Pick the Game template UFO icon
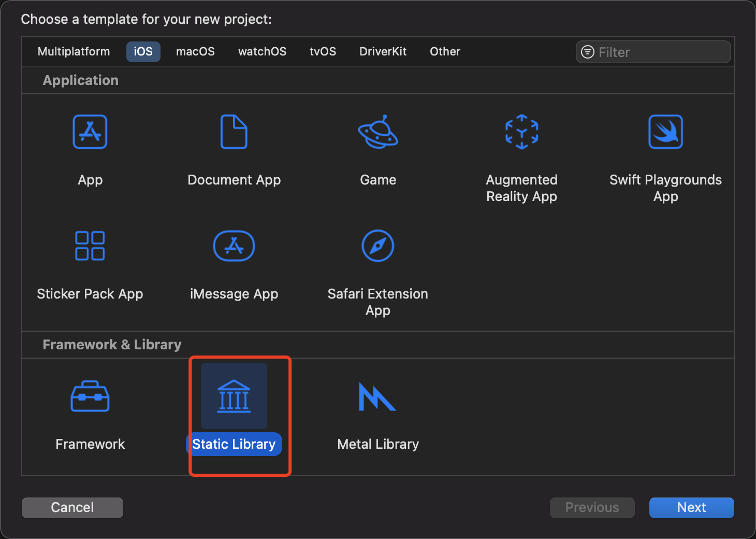 pyautogui.click(x=378, y=132)
